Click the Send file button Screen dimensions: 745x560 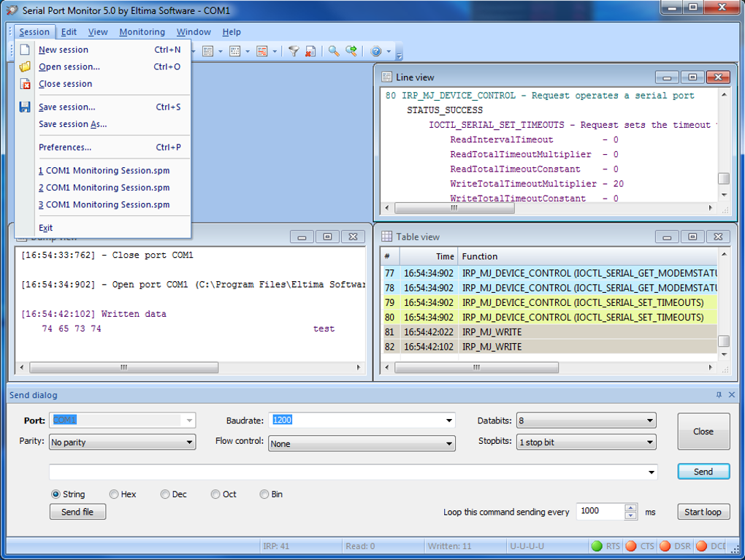coord(77,512)
